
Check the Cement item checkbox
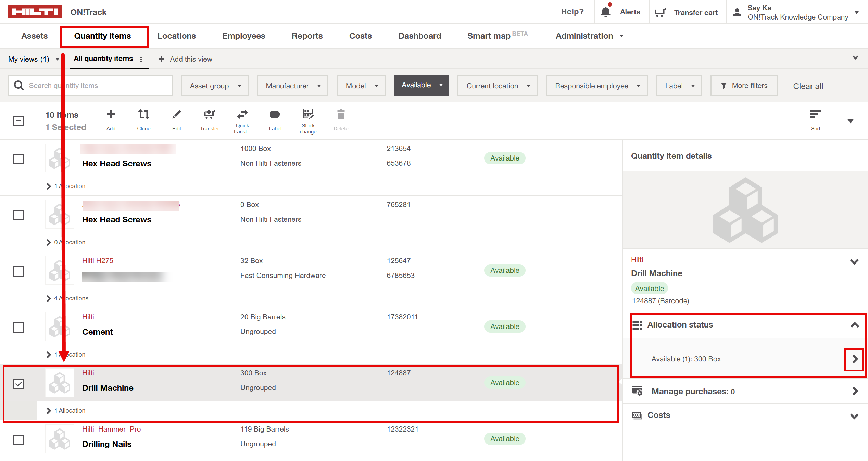19,328
